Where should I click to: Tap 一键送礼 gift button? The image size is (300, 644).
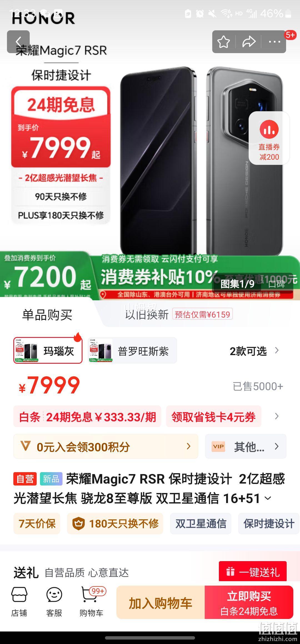253,572
